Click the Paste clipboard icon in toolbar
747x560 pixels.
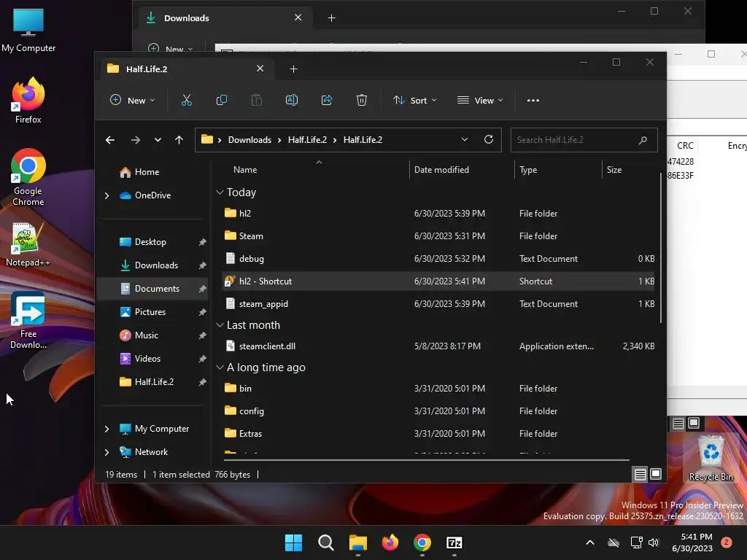click(x=256, y=100)
